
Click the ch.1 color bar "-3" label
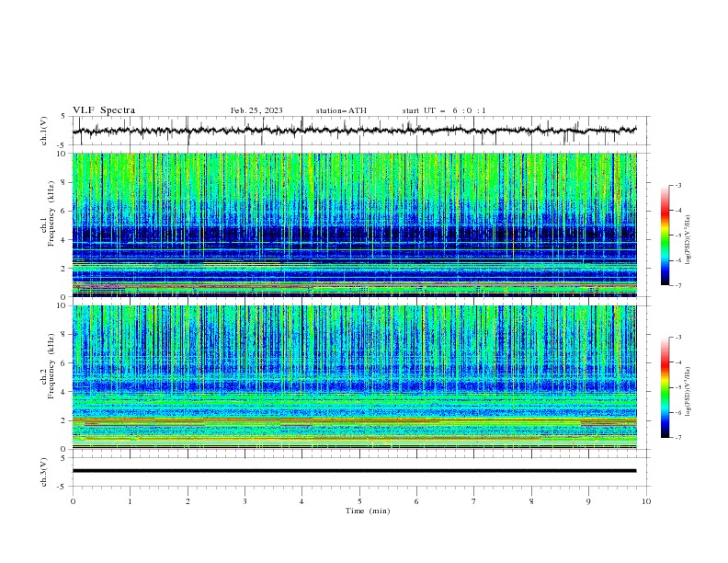coord(677,185)
